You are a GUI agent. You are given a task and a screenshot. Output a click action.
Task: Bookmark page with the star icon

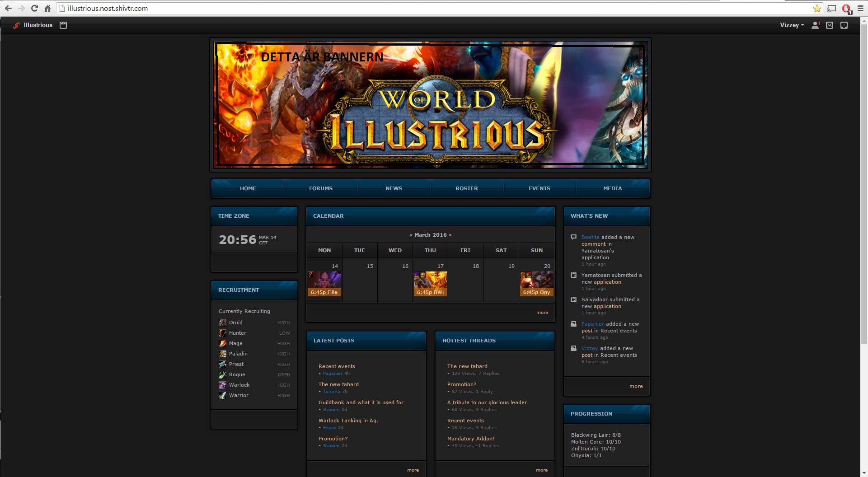click(x=817, y=8)
